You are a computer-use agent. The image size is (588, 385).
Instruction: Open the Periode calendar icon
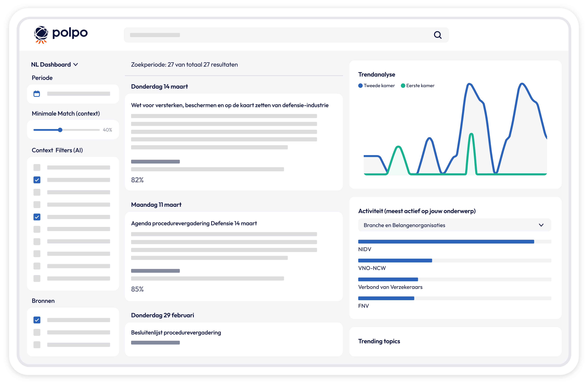(x=37, y=94)
